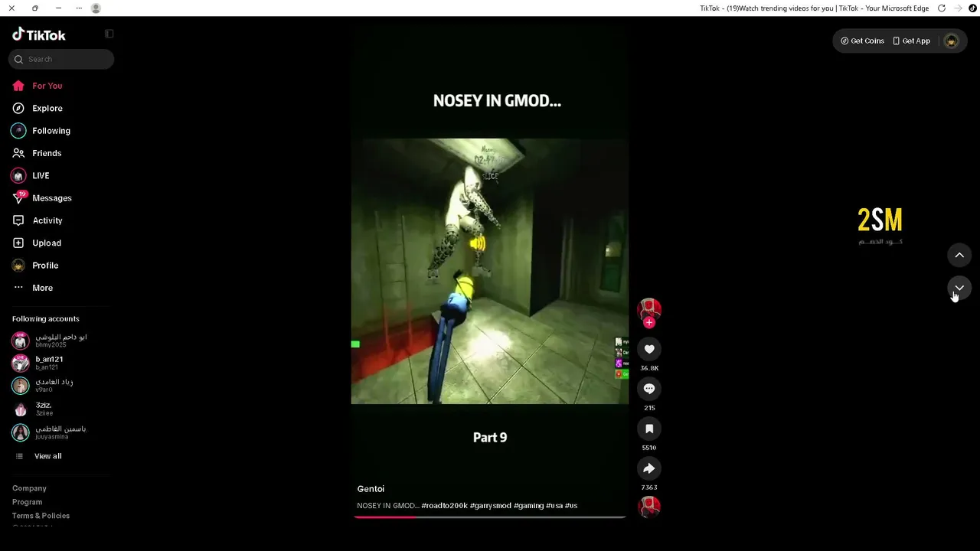Open the #gaming hashtag

(x=529, y=506)
